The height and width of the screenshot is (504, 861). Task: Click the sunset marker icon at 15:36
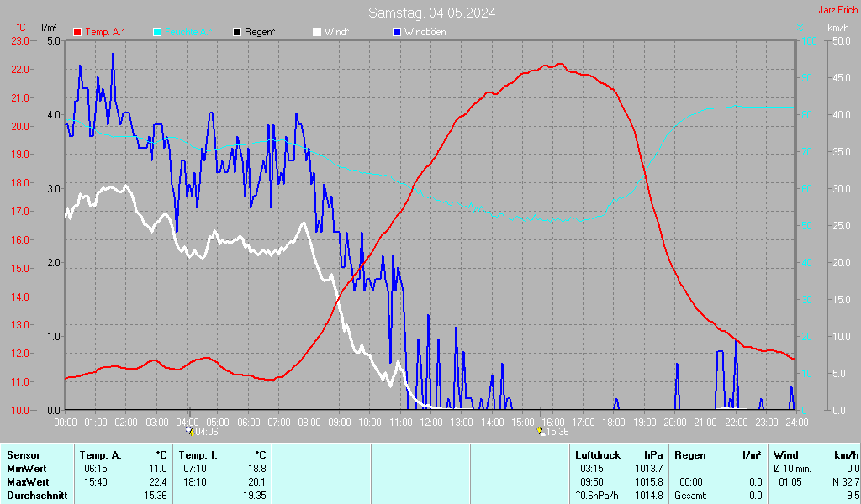[540, 432]
